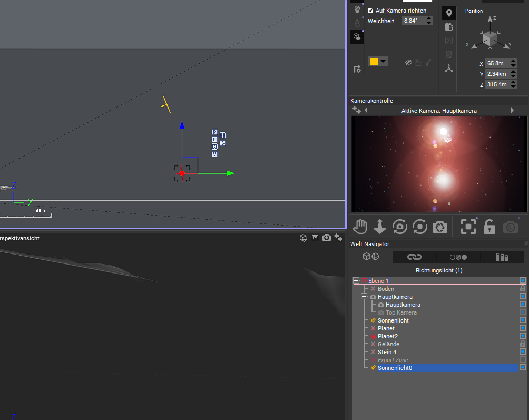Screen dimensions: 529x420
Task: Click the P gizmo mode button in viewport
Action: (214, 132)
